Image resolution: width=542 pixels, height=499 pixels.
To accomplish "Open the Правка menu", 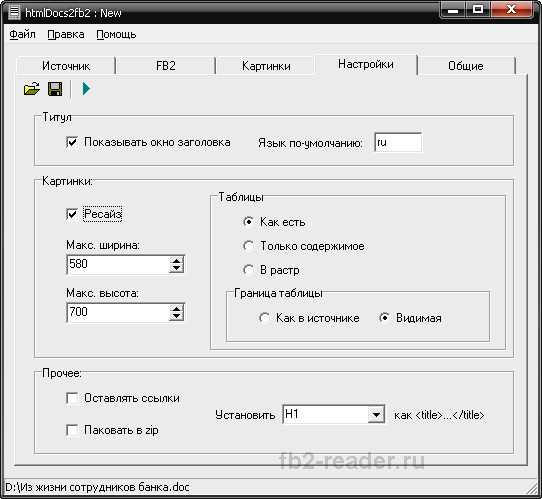I will pos(66,34).
